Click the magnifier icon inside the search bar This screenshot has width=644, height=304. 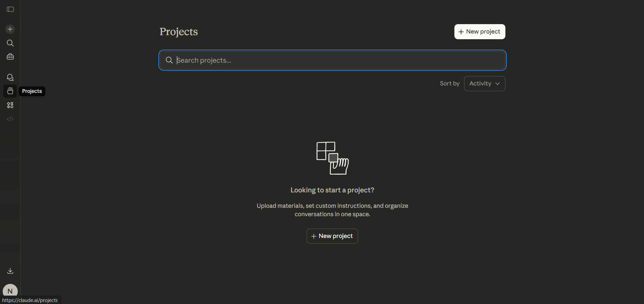click(x=169, y=60)
